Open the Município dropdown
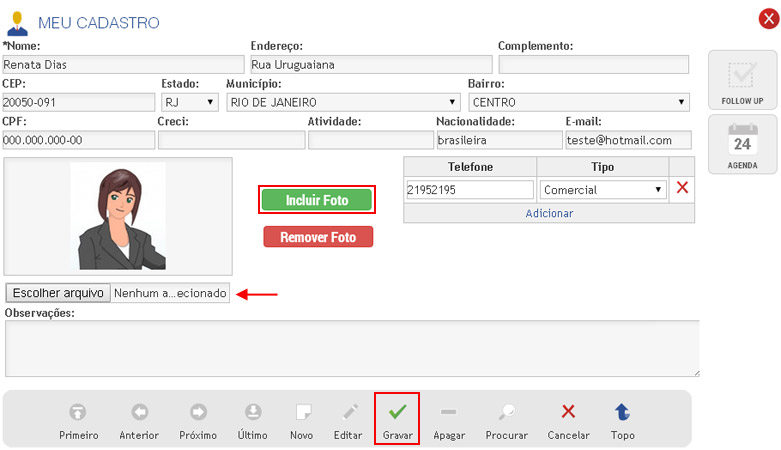Image resolution: width=781 pixels, height=450 pixels. [343, 102]
